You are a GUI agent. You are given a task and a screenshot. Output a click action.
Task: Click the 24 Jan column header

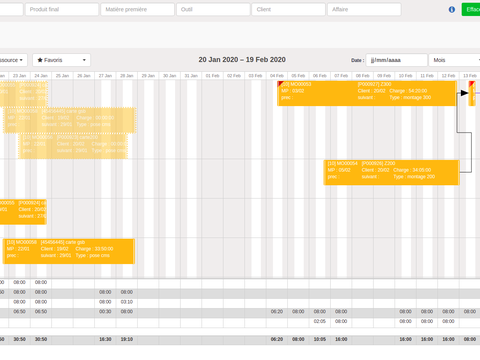41,76
